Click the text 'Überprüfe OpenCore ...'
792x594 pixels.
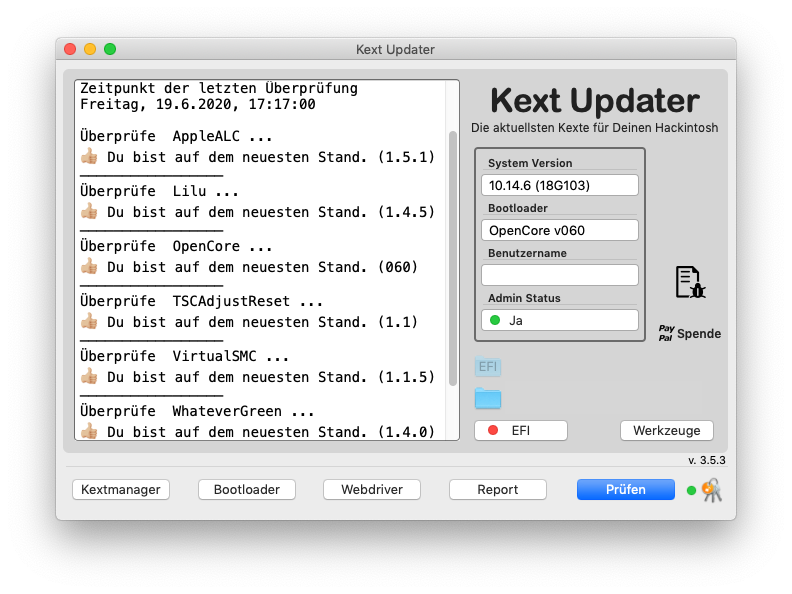click(x=176, y=246)
